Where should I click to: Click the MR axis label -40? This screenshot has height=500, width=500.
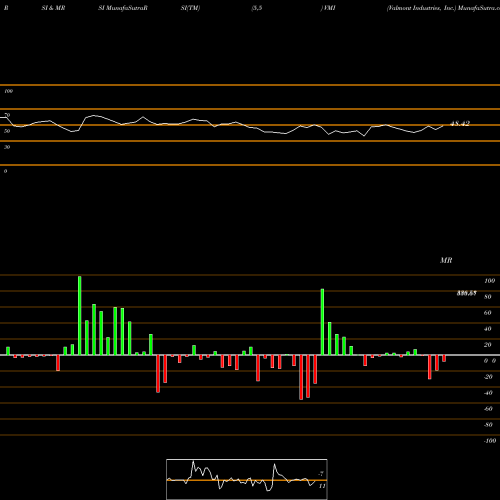[488, 393]
